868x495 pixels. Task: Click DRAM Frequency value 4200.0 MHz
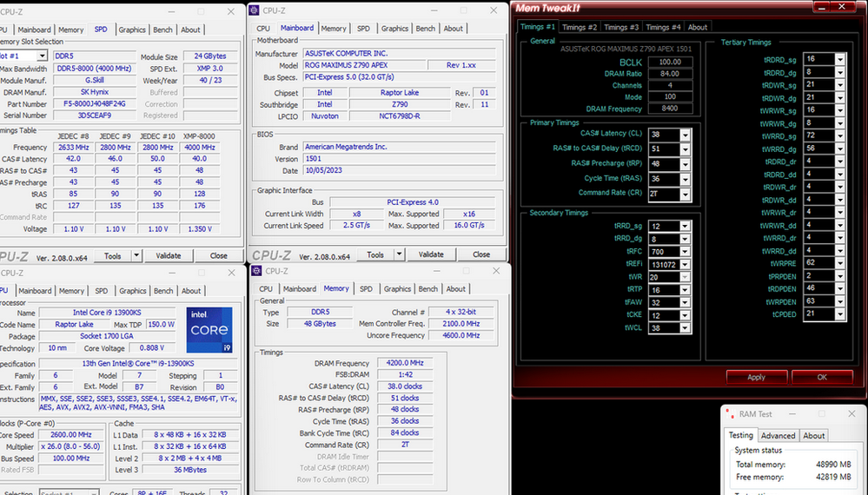(x=405, y=363)
